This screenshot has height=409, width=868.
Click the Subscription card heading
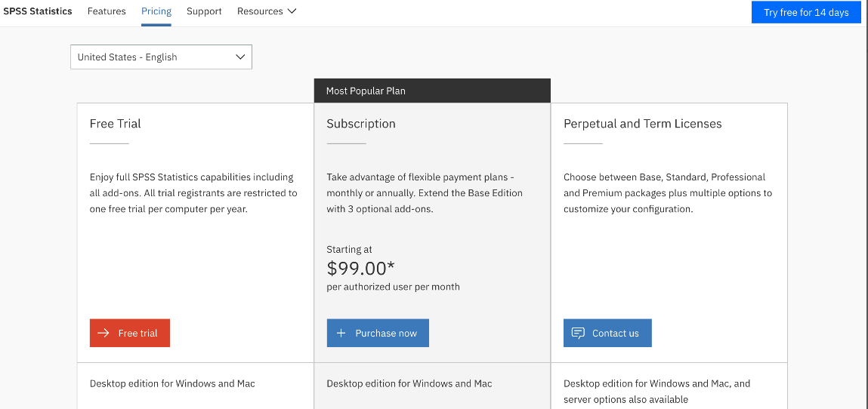pyautogui.click(x=361, y=123)
